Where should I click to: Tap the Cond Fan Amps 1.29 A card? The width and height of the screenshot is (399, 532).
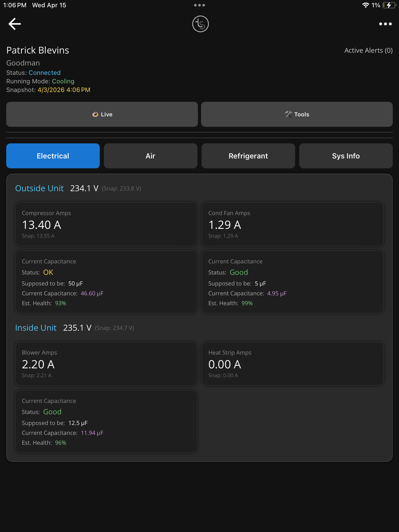tap(293, 224)
